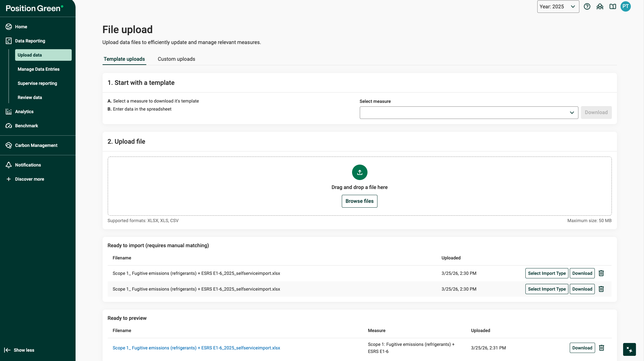Open the documentation book icon
Viewport: 644px width, 361px height.
pyautogui.click(x=613, y=6)
